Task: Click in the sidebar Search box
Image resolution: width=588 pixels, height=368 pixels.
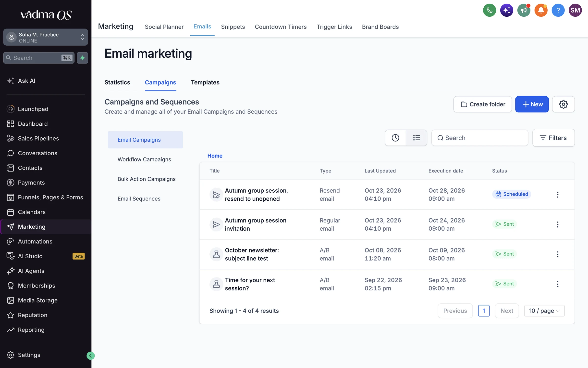Action: pos(39,58)
